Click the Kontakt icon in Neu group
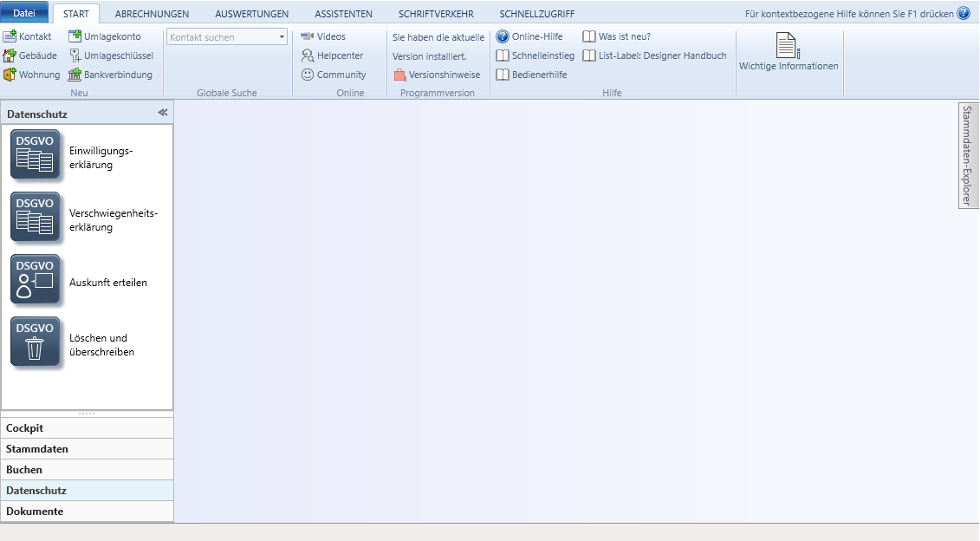980x541 pixels. tap(10, 36)
